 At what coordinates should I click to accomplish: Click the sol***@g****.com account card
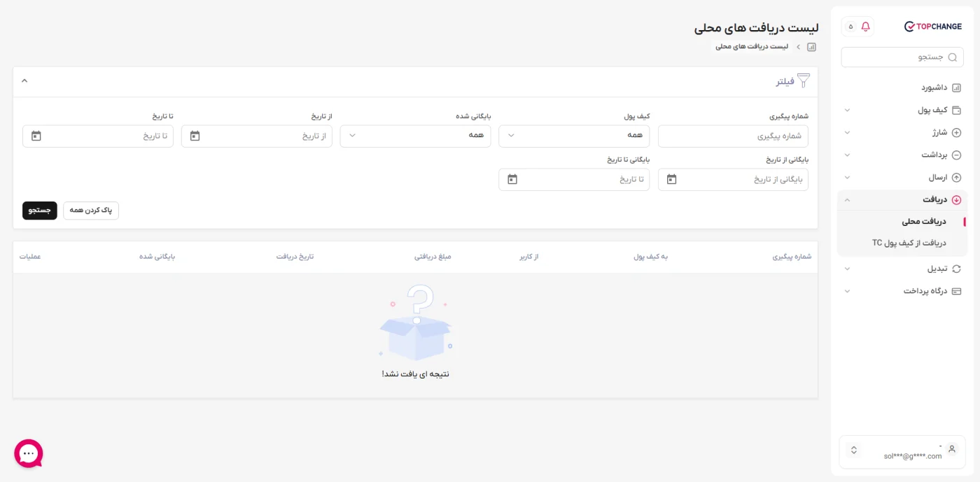(x=902, y=452)
